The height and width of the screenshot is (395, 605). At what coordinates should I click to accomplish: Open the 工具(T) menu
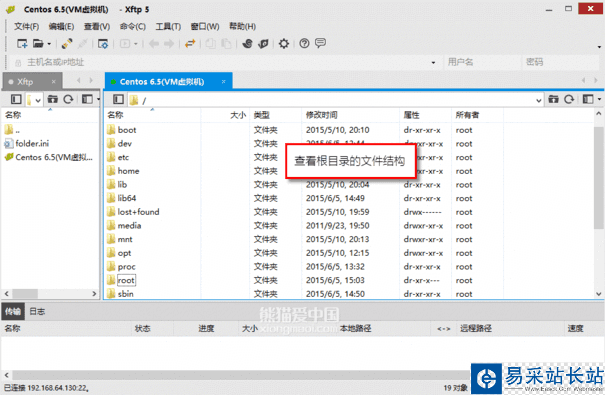168,26
